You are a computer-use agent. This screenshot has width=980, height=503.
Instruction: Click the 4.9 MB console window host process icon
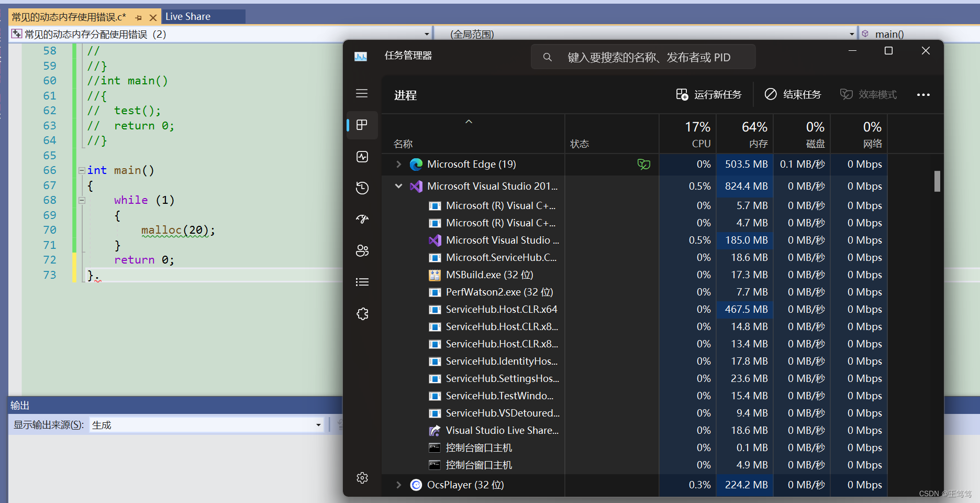pyautogui.click(x=435, y=465)
